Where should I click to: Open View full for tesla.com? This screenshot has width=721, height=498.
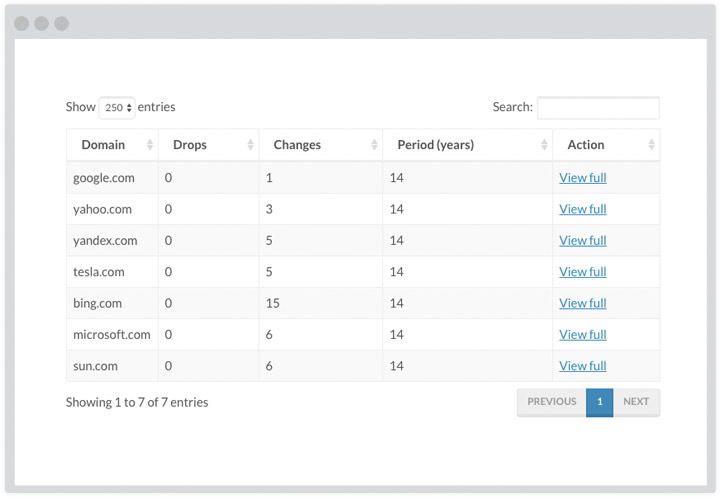point(583,272)
